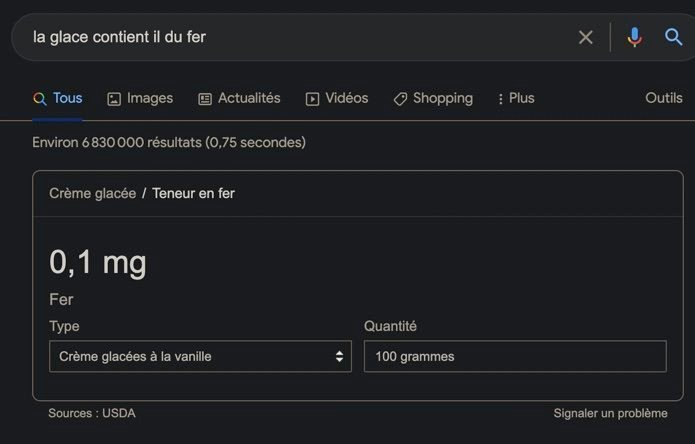Open the Type dropdown for Crème glacées à la vanille
This screenshot has width=695, height=444.
tap(200, 356)
